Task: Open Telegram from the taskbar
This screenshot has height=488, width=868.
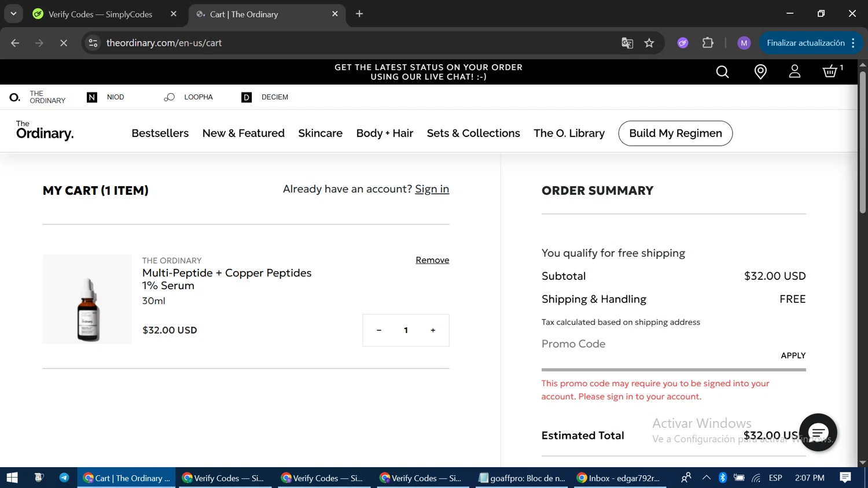Action: [64, 478]
